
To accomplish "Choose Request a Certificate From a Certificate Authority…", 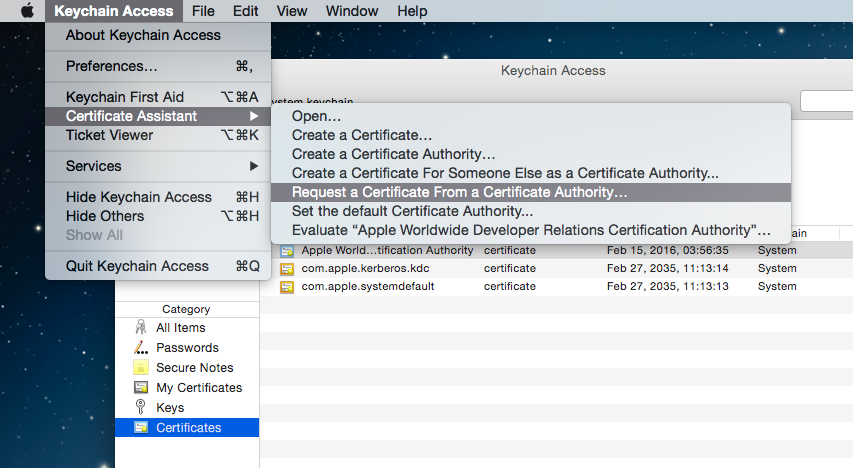I will tap(530, 192).
